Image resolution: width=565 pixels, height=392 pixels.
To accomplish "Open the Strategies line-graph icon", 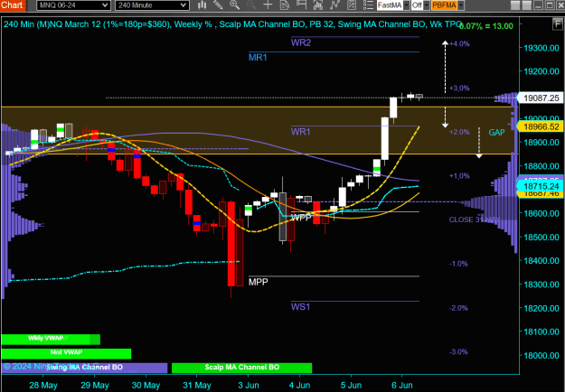I will (x=334, y=5).
